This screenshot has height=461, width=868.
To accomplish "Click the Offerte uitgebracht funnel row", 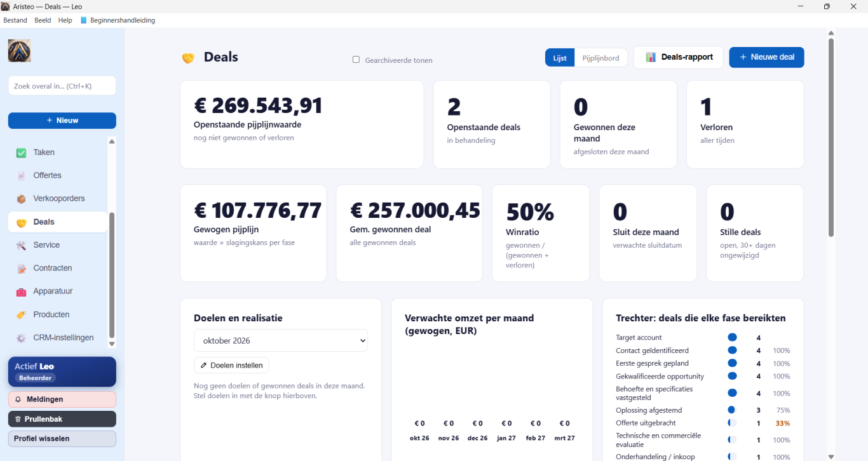I will tap(703, 423).
